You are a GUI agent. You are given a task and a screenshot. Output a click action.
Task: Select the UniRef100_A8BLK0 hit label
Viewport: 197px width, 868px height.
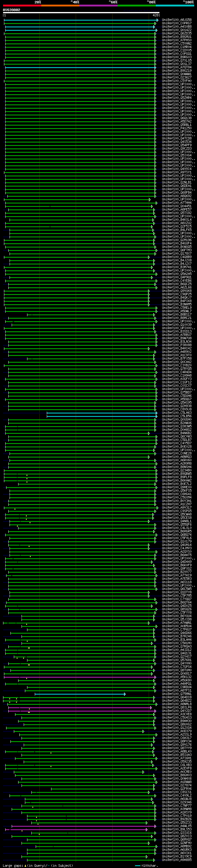[177, 751]
